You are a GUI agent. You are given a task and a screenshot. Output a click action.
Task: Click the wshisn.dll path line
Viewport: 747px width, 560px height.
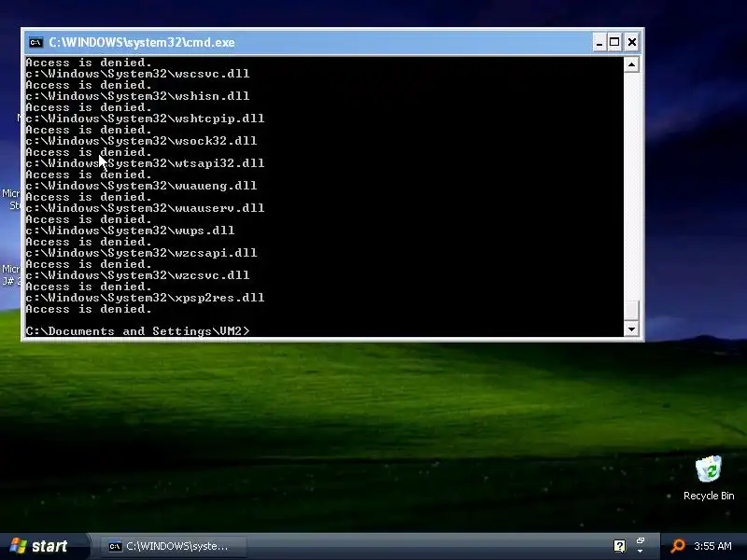coord(137,96)
